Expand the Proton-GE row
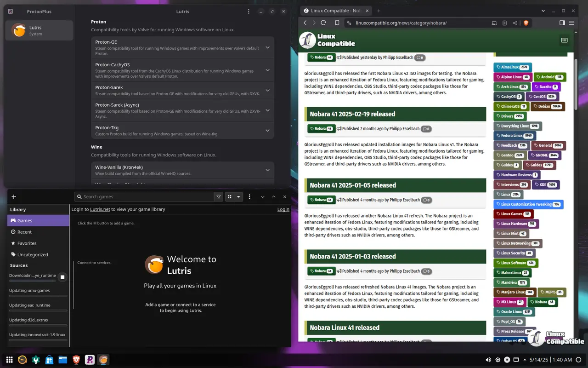Viewport: 588px width, 368px height. pyautogui.click(x=267, y=47)
